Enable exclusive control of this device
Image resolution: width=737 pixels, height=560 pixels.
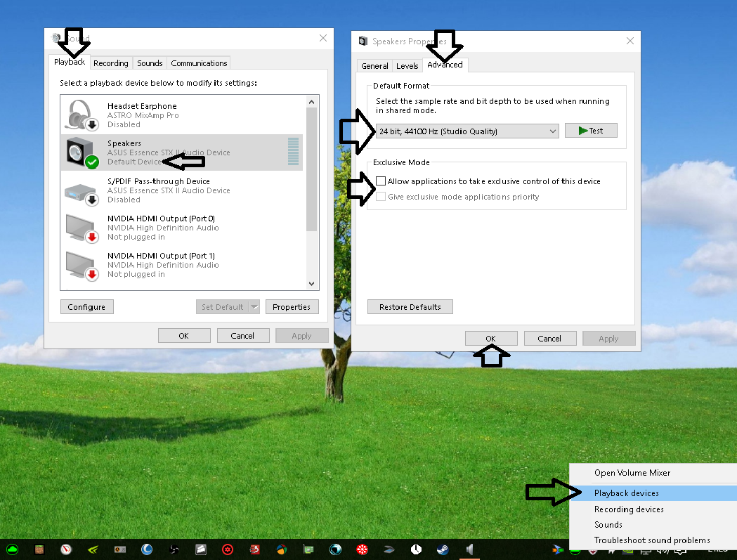[x=381, y=181]
